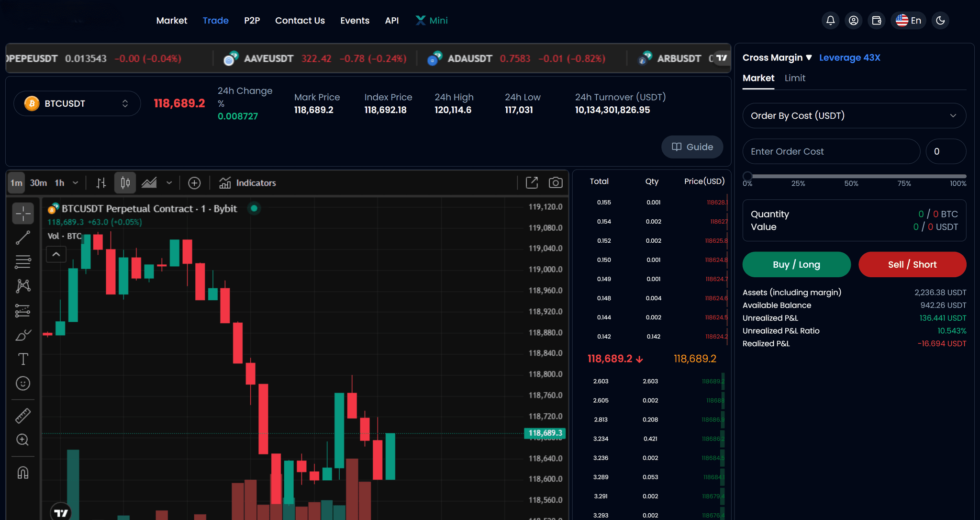Set the order slider to 100%
This screenshot has width=980, height=520.
958,183
